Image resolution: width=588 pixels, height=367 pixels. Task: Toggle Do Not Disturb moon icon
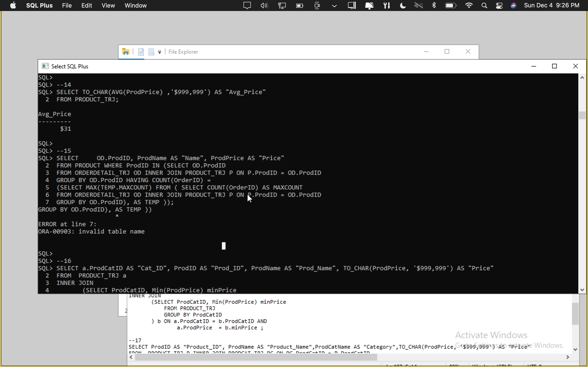tap(403, 5)
